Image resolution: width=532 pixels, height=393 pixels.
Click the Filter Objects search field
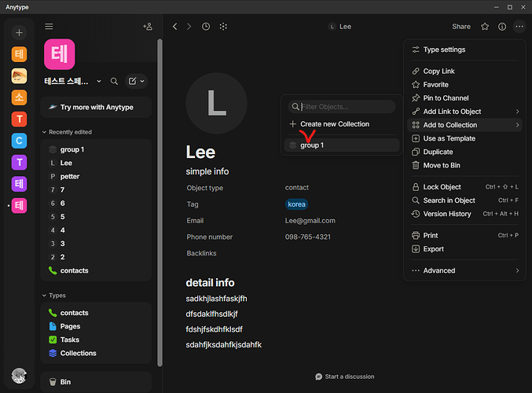(342, 107)
